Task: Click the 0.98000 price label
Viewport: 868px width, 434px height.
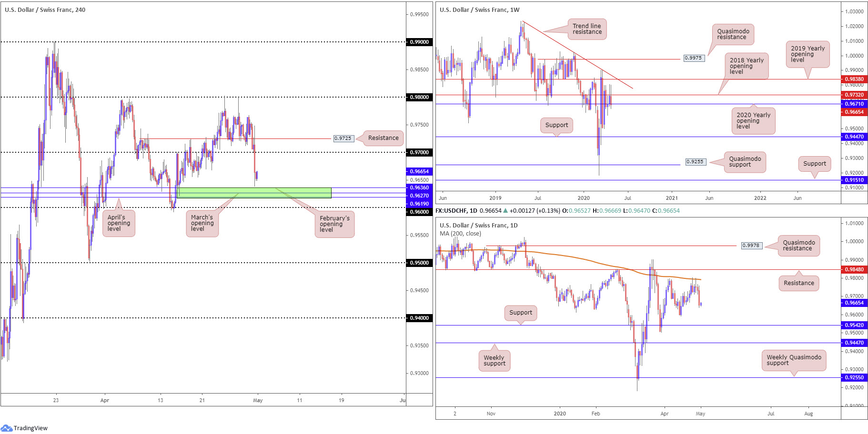Action: (x=419, y=97)
